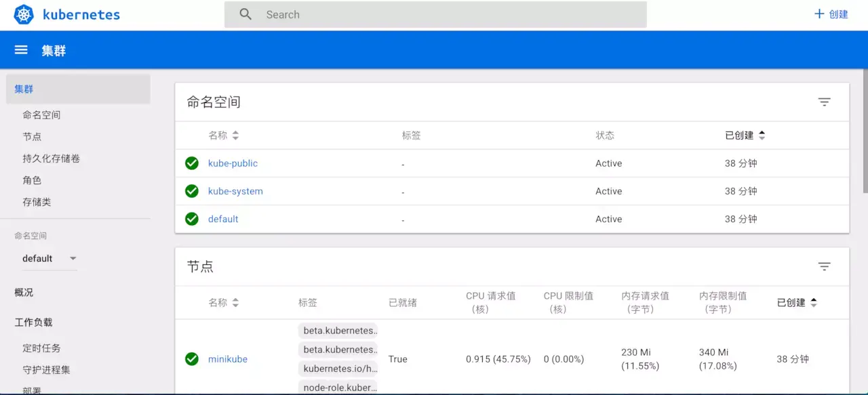Click the kubernetes.io/h... label chip
This screenshot has width=868, height=395.
(338, 369)
